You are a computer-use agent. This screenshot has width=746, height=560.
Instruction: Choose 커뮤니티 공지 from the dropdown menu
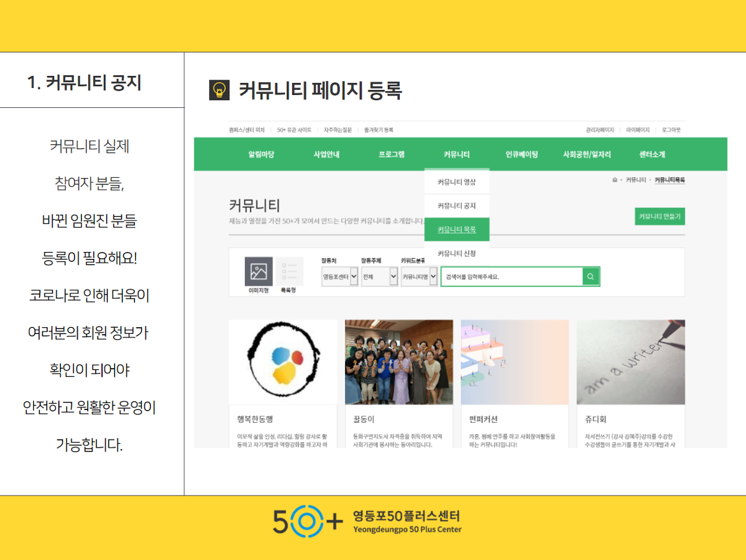(457, 206)
